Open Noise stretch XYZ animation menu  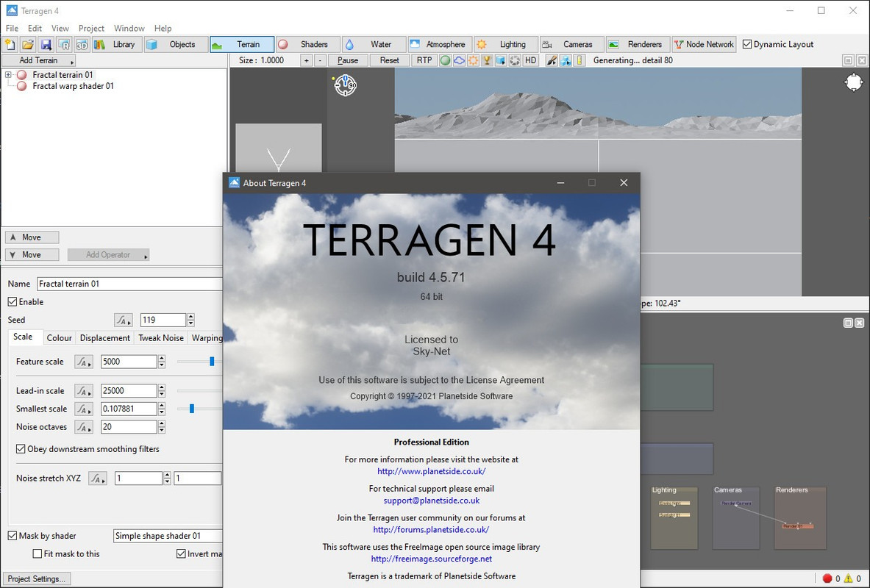(98, 478)
